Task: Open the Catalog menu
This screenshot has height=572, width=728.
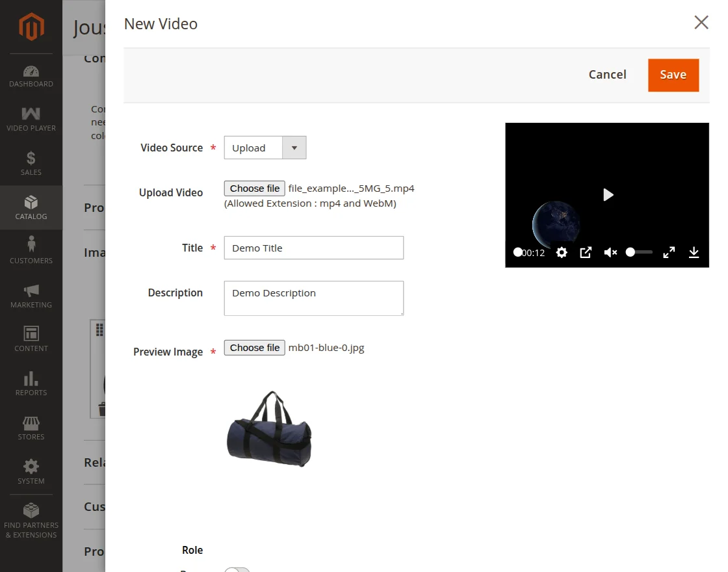Action: 31,207
